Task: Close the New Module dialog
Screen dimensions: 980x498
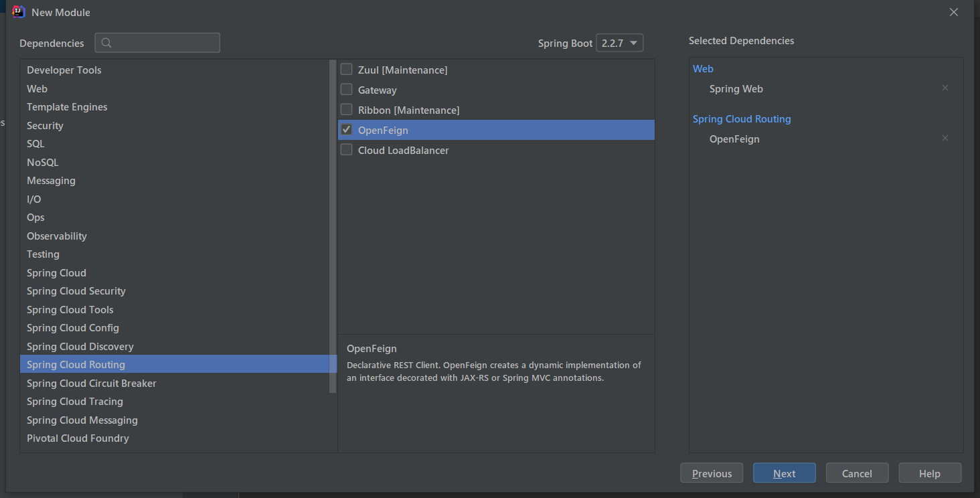Action: (x=954, y=12)
